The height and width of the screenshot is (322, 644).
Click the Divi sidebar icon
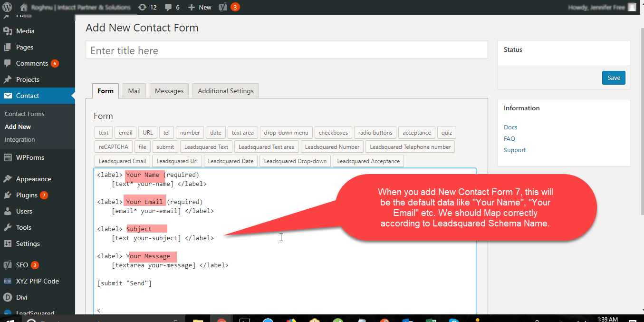pyautogui.click(x=7, y=297)
